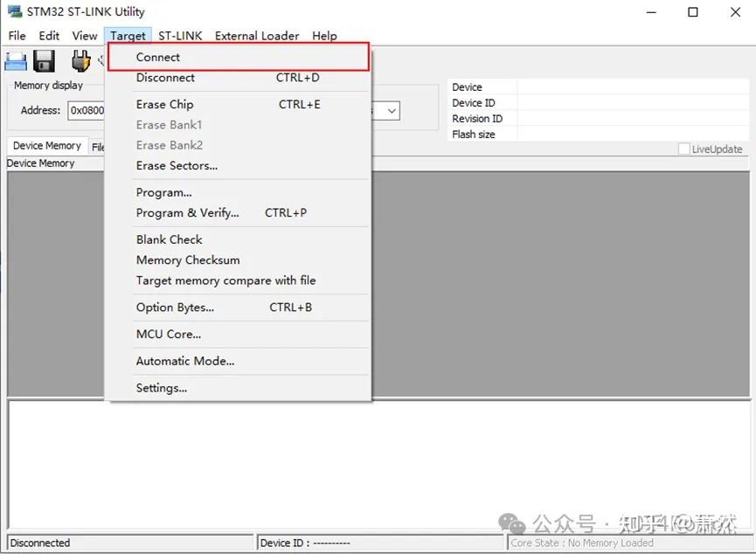This screenshot has height=554, width=756.
Task: Open the ST-LINK menu
Action: [x=180, y=36]
